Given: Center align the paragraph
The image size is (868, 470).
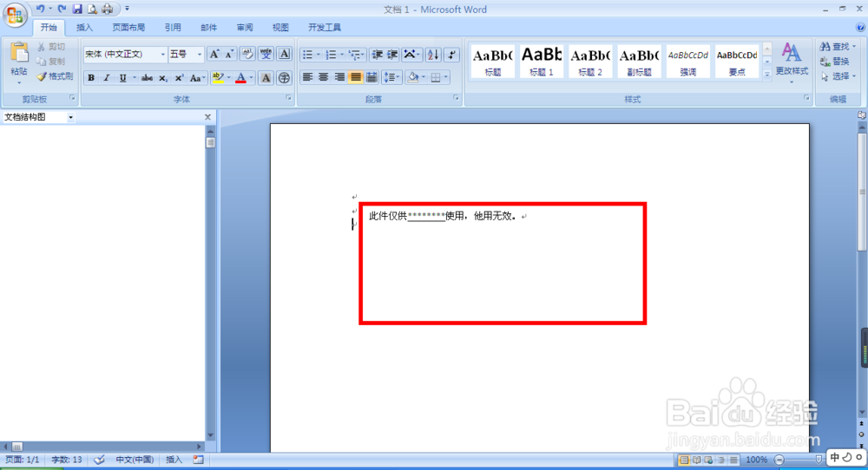Looking at the screenshot, I should tap(323, 77).
